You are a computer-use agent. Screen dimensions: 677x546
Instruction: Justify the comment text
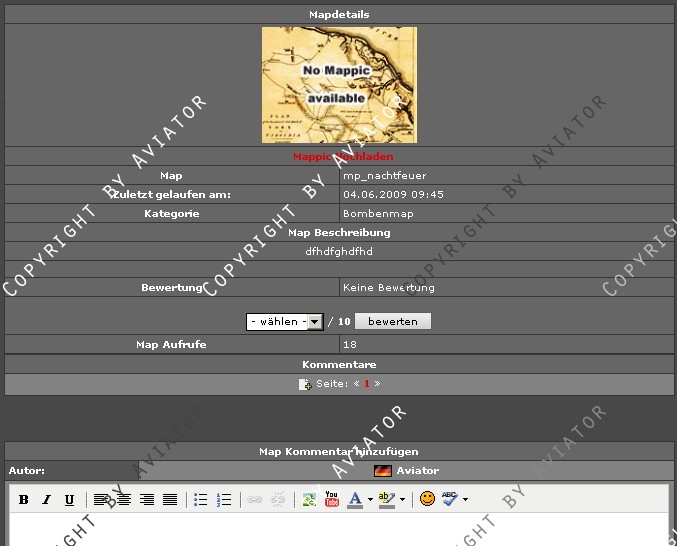pos(170,499)
